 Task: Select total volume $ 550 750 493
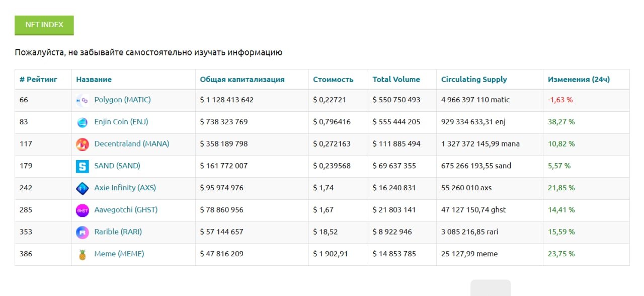tap(396, 100)
